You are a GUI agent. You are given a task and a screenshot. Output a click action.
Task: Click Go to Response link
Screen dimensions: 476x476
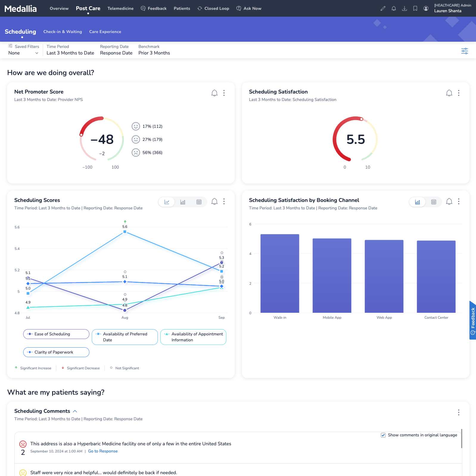pyautogui.click(x=103, y=451)
